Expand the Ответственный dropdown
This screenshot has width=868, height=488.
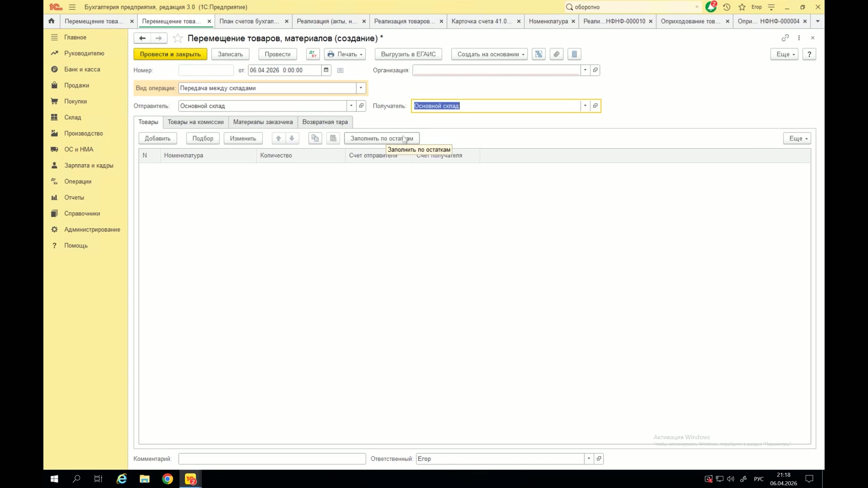click(x=589, y=459)
